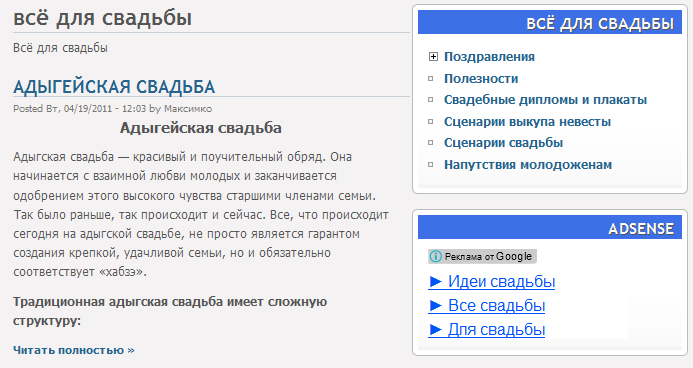Click the ADSENSE block header
This screenshot has width=693, height=368.
tap(550, 227)
